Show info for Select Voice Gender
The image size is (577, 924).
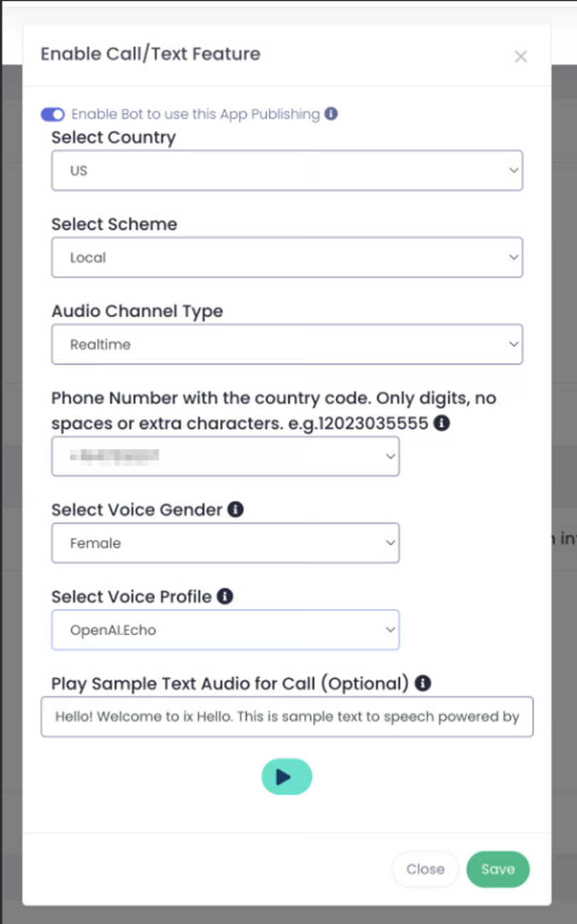tap(235, 509)
